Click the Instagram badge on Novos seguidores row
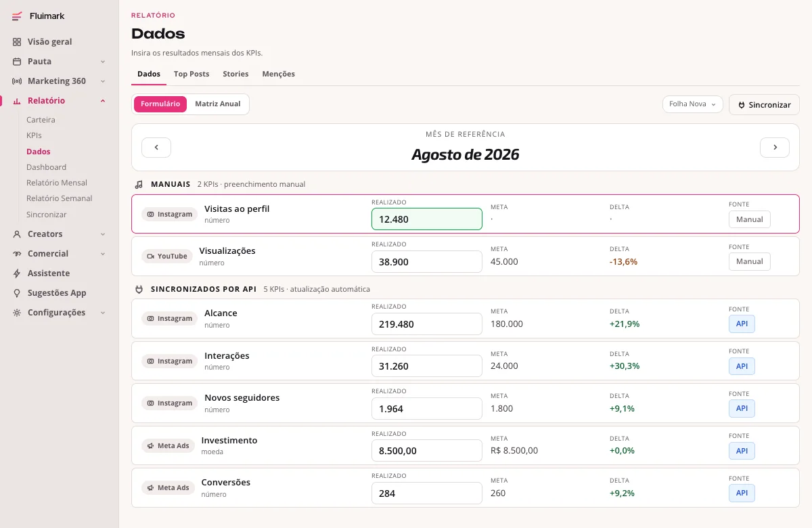This screenshot has width=812, height=528. coord(169,403)
